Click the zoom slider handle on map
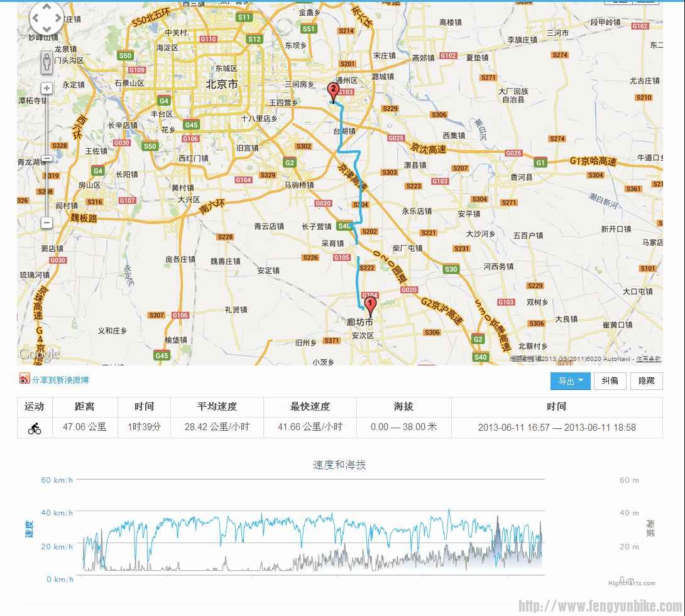The width and height of the screenshot is (685, 616). coord(47,159)
